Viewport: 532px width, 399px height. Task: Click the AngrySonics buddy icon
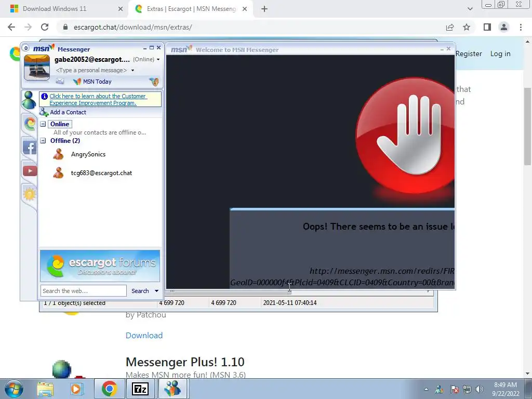point(58,154)
